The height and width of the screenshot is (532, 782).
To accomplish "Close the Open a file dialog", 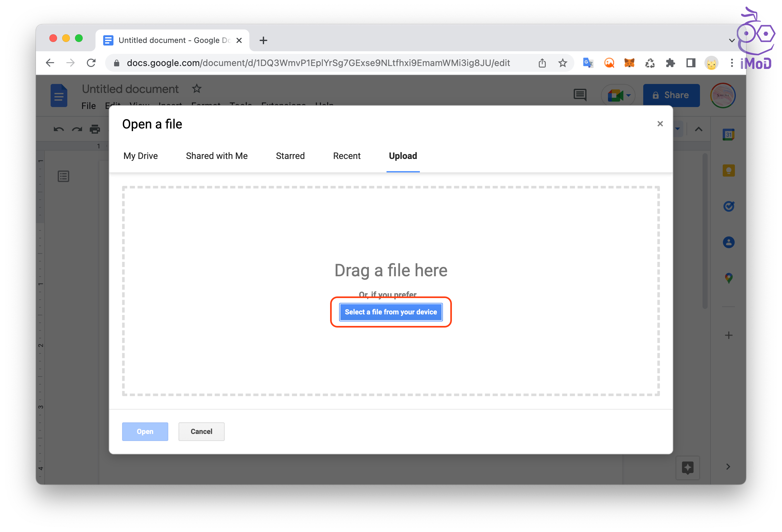I will tap(660, 124).
